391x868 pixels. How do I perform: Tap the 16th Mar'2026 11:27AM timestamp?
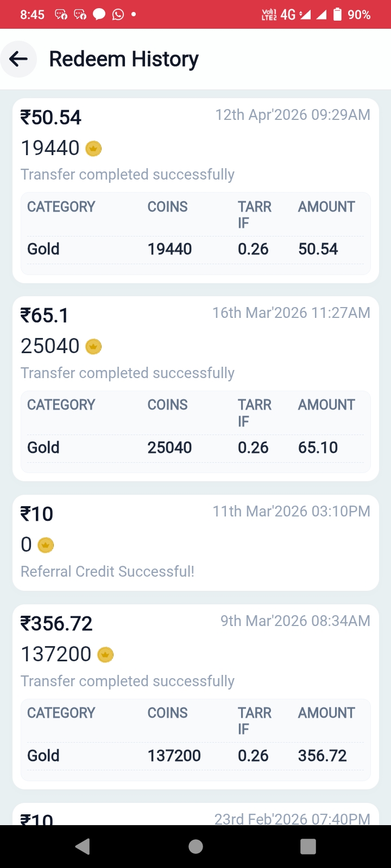tap(291, 313)
